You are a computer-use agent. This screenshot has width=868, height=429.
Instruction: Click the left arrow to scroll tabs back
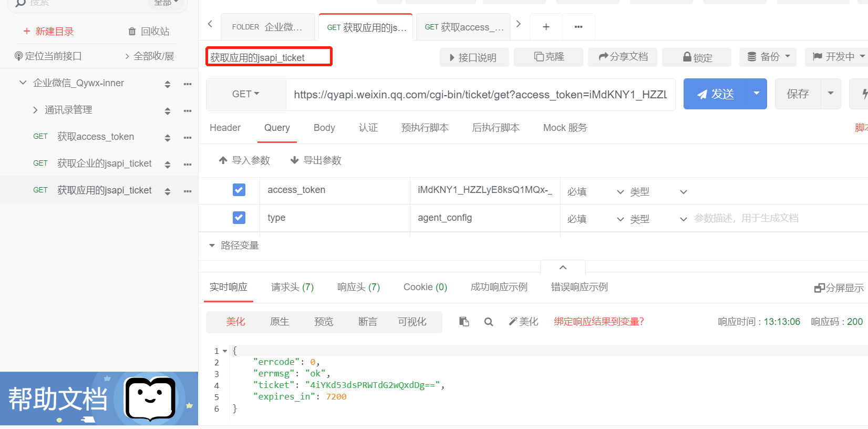(x=210, y=24)
